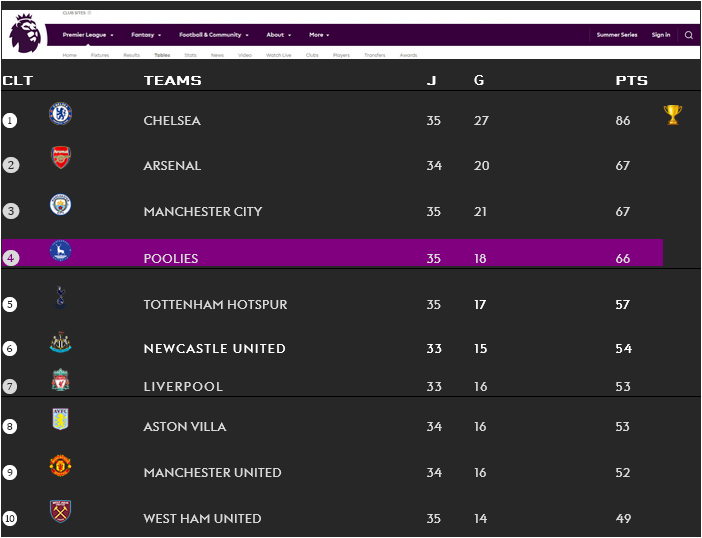Screen dimensions: 702x538
Task: Click the Manchester United crest
Action: coord(60,465)
